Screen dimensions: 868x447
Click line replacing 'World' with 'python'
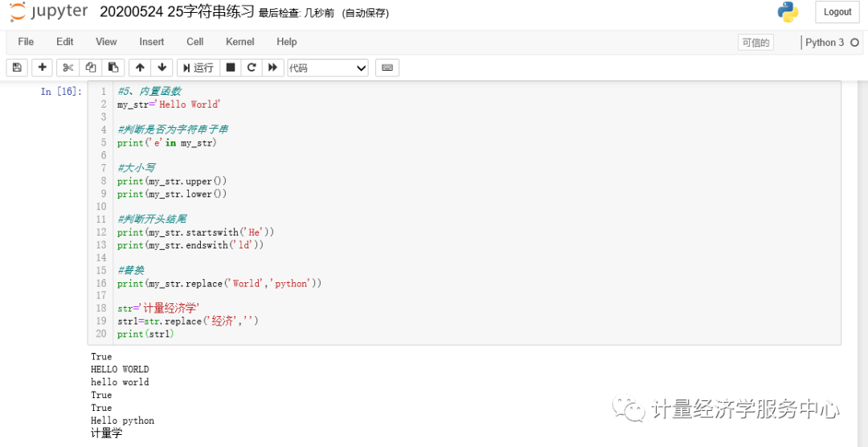tap(219, 283)
